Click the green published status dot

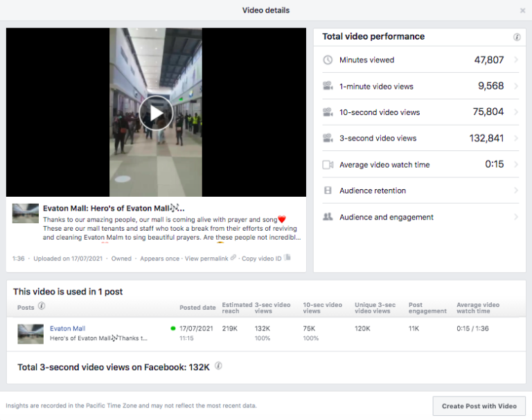(x=173, y=329)
